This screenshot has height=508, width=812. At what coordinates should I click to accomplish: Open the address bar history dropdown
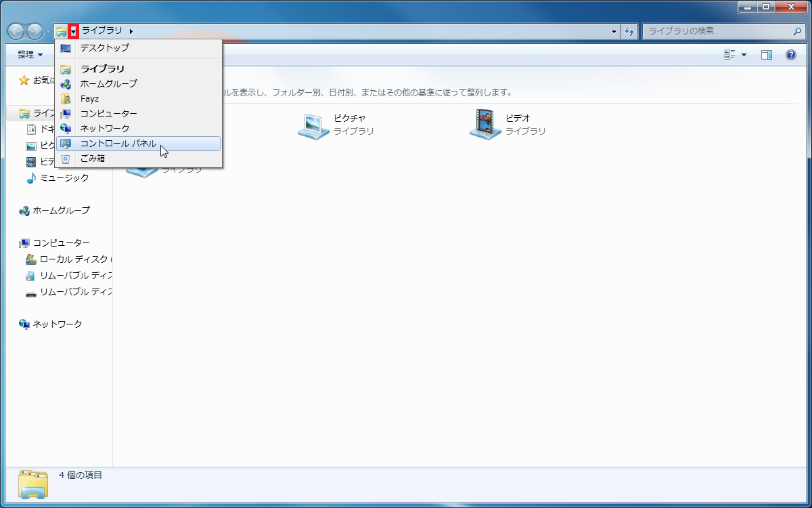pyautogui.click(x=614, y=31)
